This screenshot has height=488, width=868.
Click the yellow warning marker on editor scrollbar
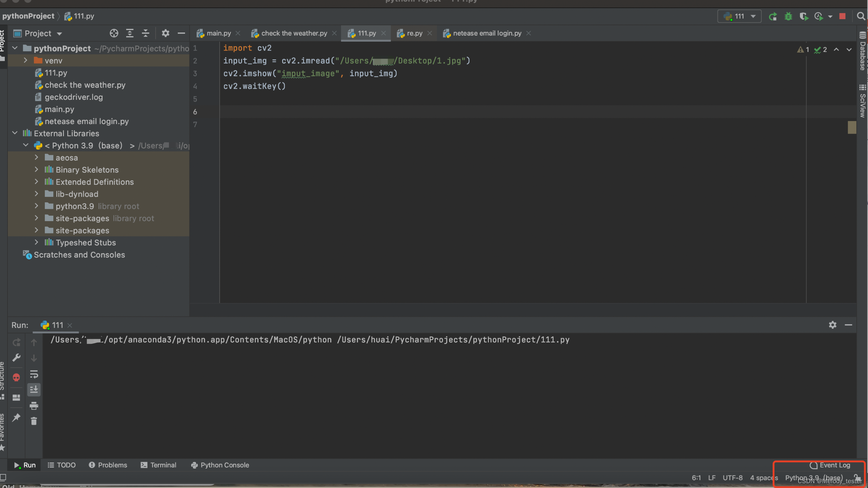click(852, 127)
